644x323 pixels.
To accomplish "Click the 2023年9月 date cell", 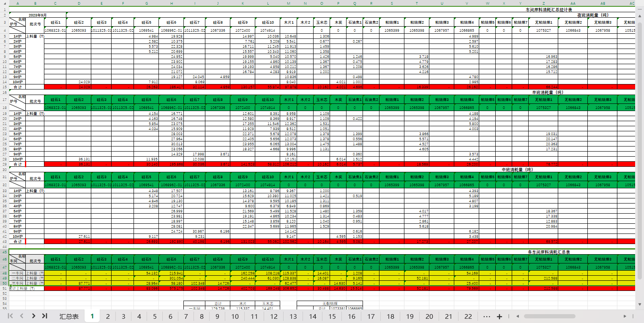I will point(38,15).
